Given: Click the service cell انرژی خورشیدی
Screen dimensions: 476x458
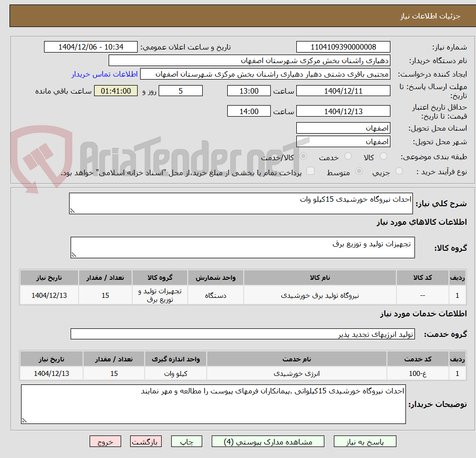Looking at the screenshot, I should [x=297, y=373].
